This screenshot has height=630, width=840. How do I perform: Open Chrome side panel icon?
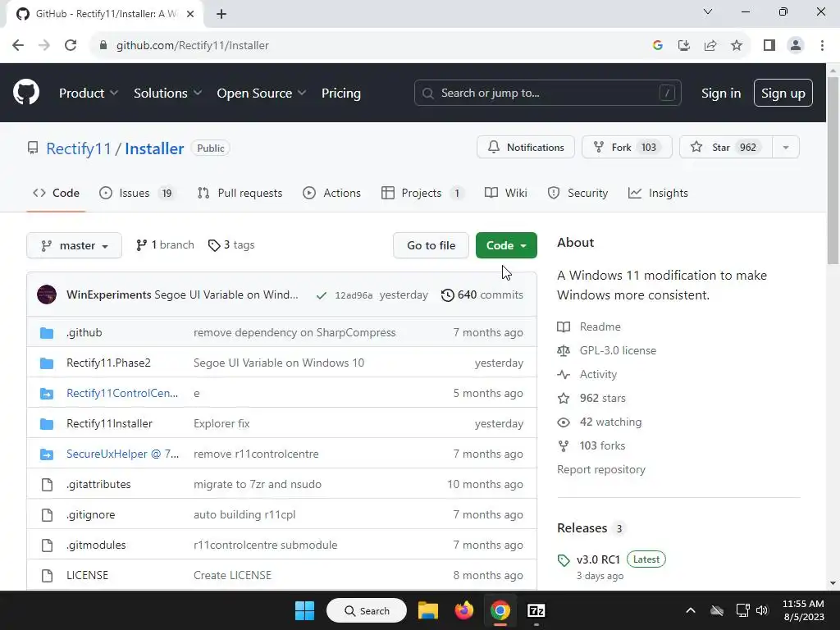click(x=769, y=45)
